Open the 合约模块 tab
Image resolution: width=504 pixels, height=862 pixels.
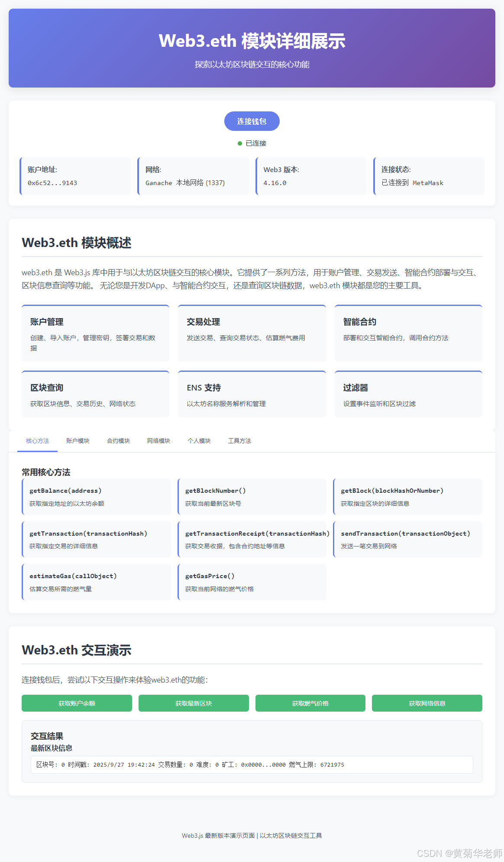click(118, 441)
